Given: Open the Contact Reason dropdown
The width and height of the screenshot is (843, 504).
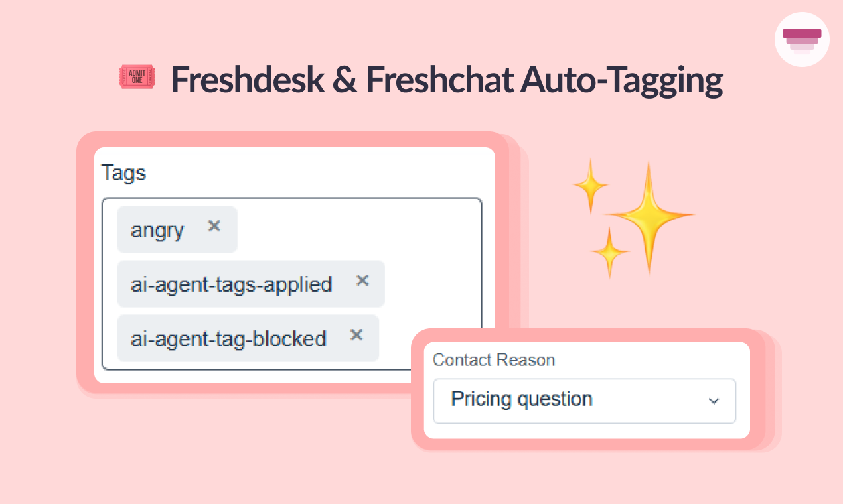Looking at the screenshot, I should click(584, 401).
